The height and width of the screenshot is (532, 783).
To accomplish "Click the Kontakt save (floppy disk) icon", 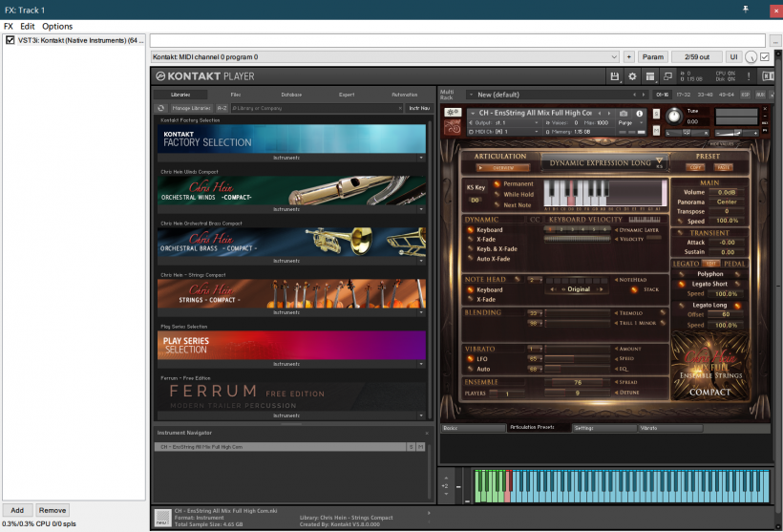I will (615, 76).
